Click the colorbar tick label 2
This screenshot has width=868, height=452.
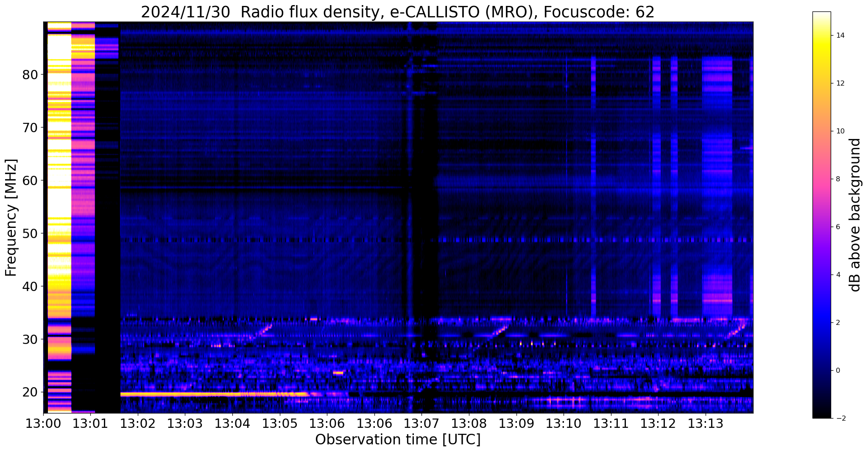point(837,323)
